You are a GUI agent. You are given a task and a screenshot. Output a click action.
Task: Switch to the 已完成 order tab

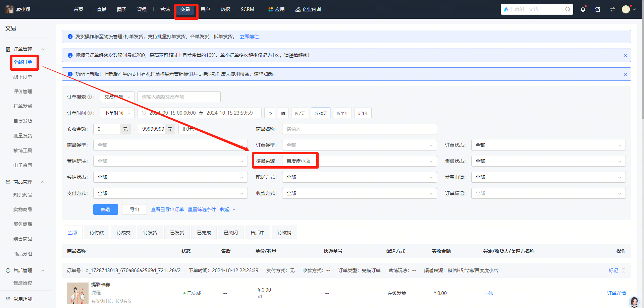[x=204, y=233]
